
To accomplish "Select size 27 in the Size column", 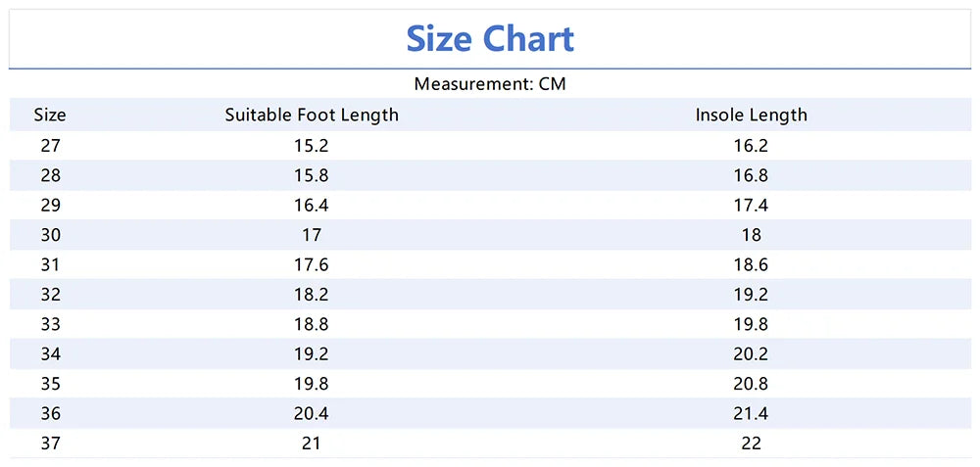I will (50, 146).
